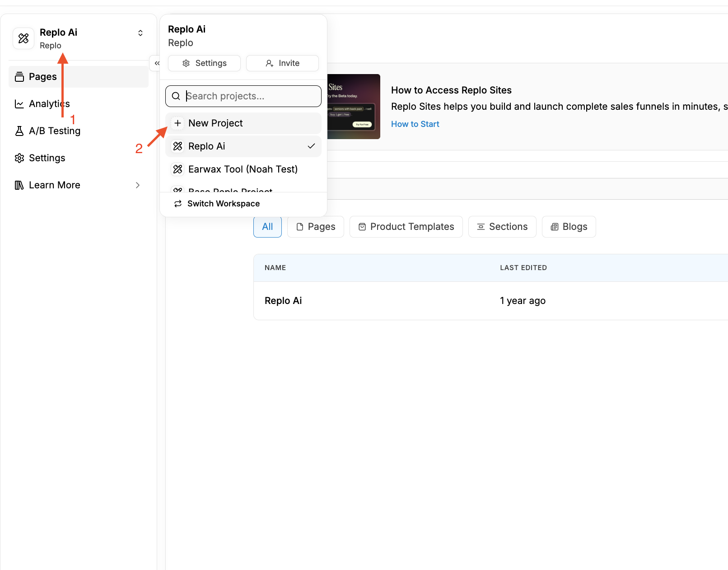The image size is (728, 570).
Task: Select the Sections filter tab
Action: pyautogui.click(x=502, y=227)
